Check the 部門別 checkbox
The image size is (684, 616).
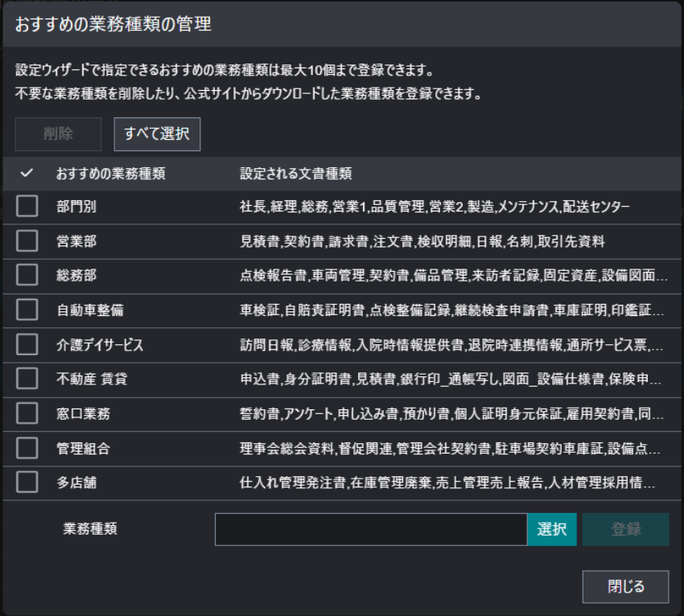27,207
